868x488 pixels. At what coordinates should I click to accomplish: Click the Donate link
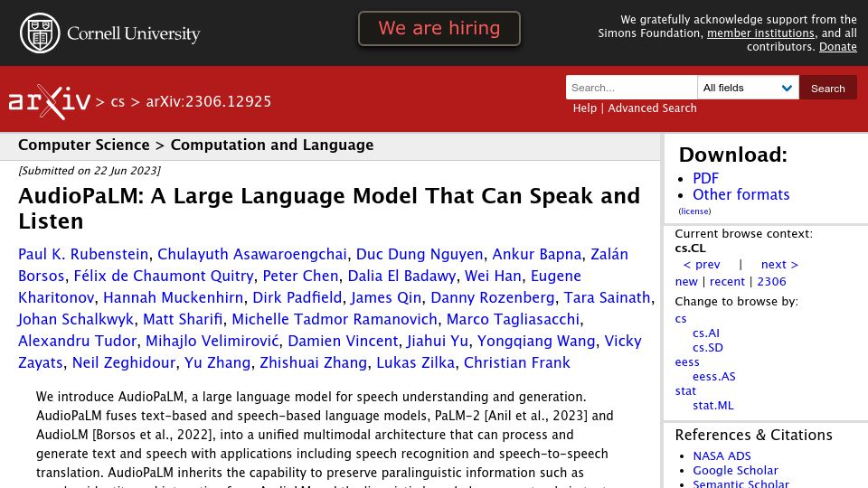837,47
